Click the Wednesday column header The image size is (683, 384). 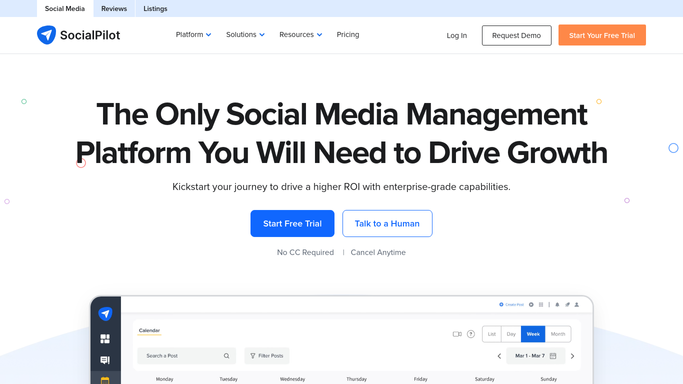tap(292, 379)
